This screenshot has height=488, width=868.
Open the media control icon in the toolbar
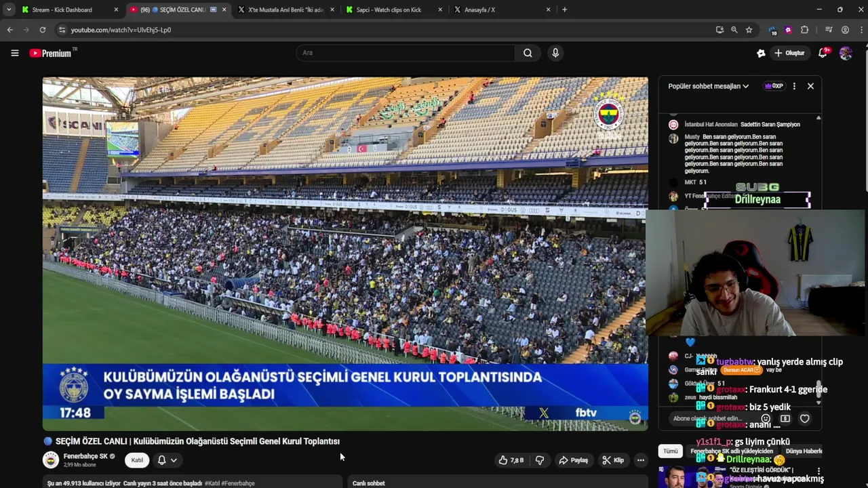pos(828,30)
